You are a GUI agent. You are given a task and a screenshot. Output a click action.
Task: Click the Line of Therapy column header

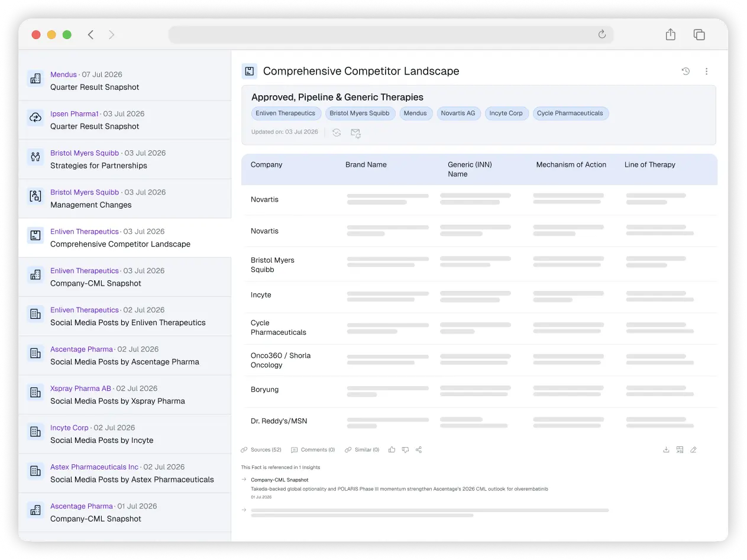tap(650, 165)
